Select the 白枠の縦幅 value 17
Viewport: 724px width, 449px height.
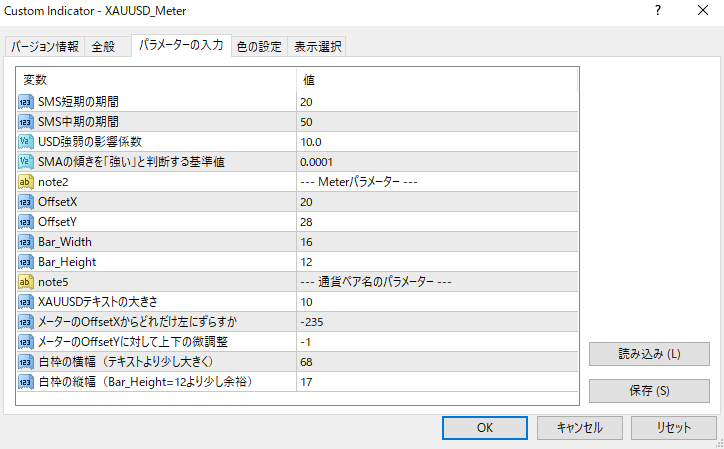[437, 382]
